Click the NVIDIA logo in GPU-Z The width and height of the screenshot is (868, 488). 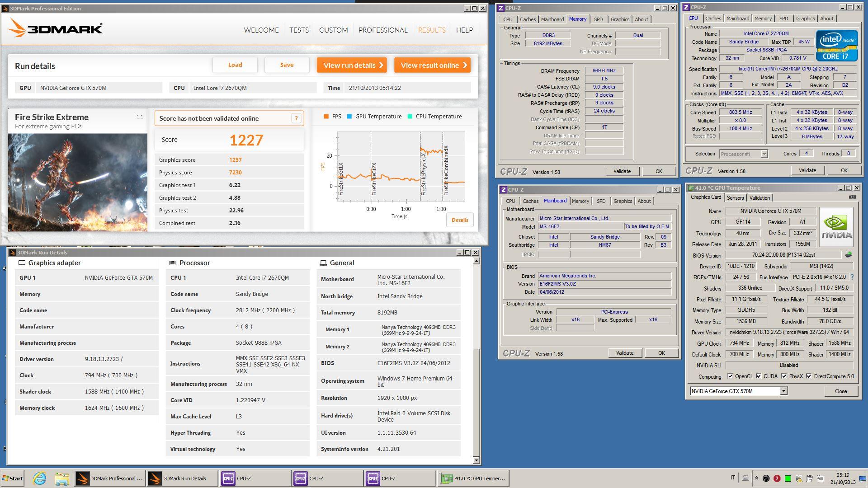(x=836, y=227)
